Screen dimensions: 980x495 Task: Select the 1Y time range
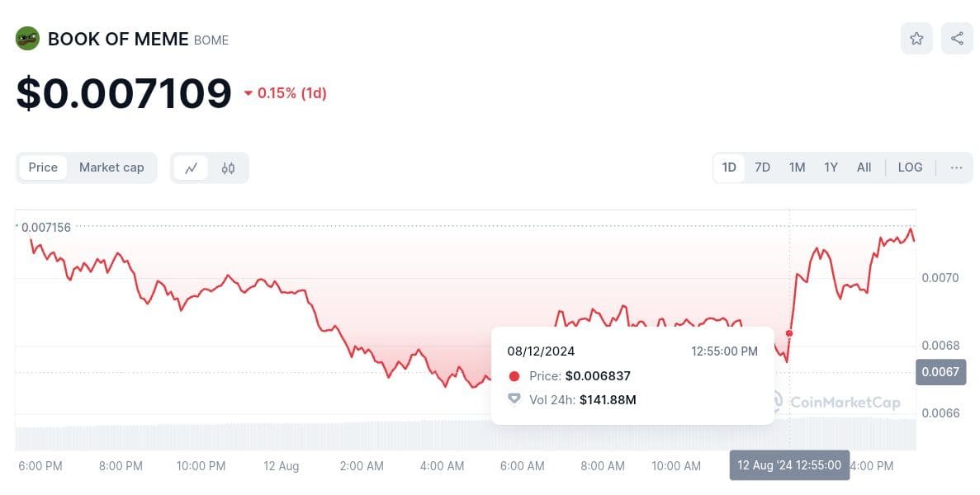(x=831, y=167)
